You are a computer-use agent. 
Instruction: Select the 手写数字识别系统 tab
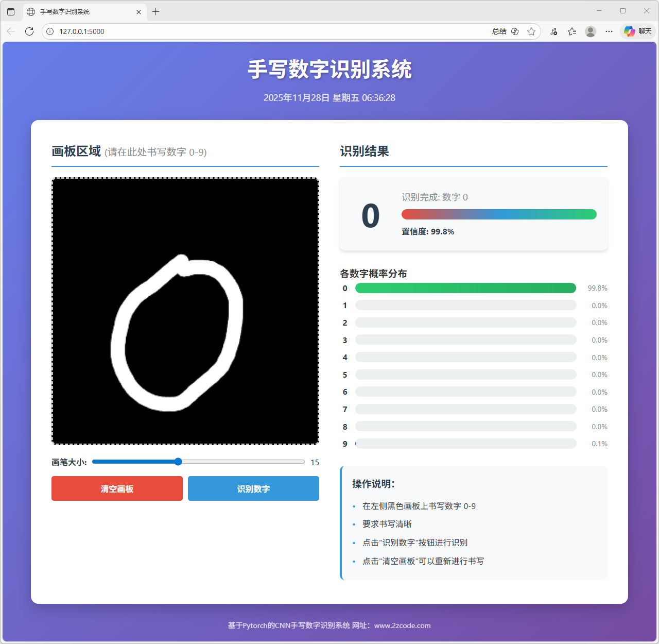(x=77, y=11)
